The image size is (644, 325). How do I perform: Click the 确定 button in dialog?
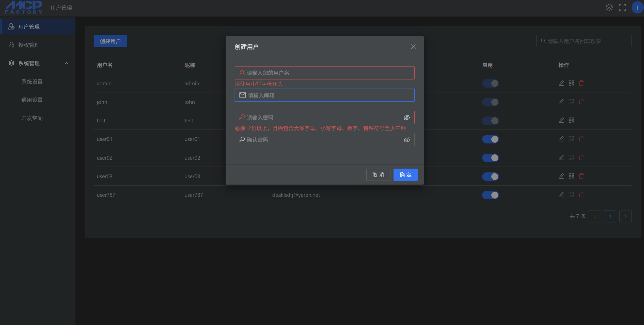(405, 175)
